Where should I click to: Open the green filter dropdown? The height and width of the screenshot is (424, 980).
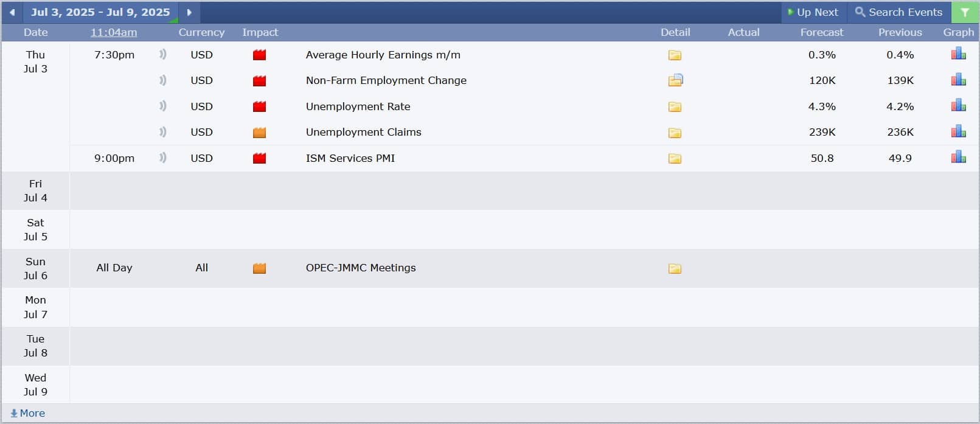coord(965,12)
